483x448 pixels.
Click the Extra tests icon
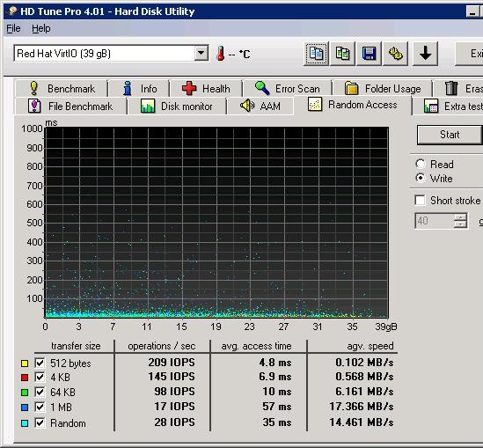[431, 106]
